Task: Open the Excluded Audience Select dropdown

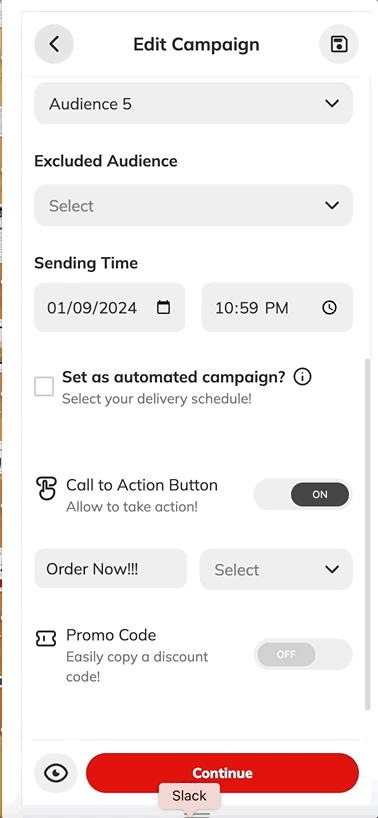Action: tap(193, 205)
